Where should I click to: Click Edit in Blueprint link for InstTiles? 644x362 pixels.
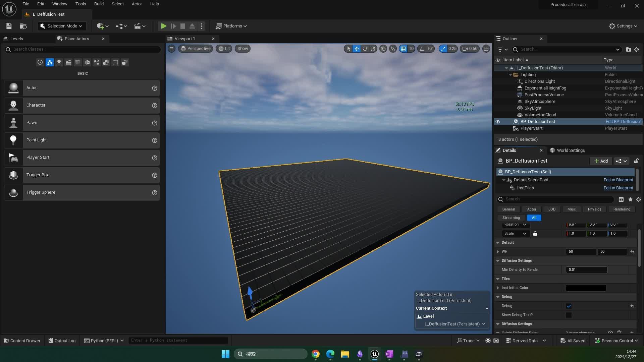click(x=618, y=188)
